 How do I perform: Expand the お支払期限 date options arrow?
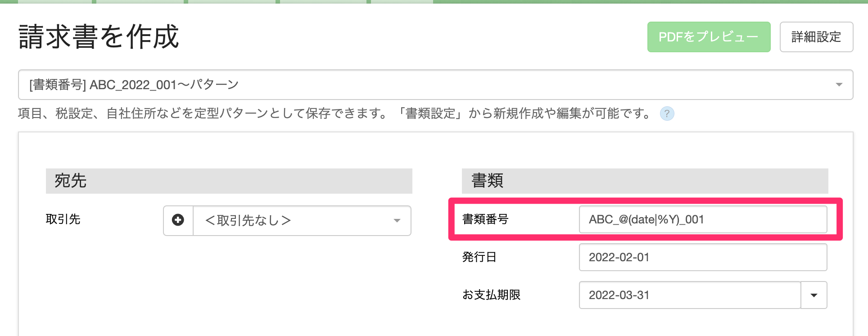[814, 295]
